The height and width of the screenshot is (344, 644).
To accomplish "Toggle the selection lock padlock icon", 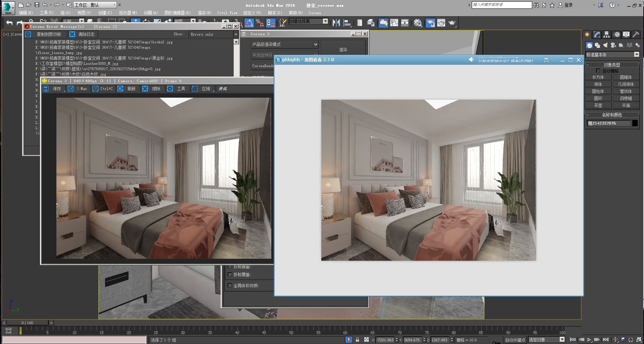I will [x=358, y=340].
